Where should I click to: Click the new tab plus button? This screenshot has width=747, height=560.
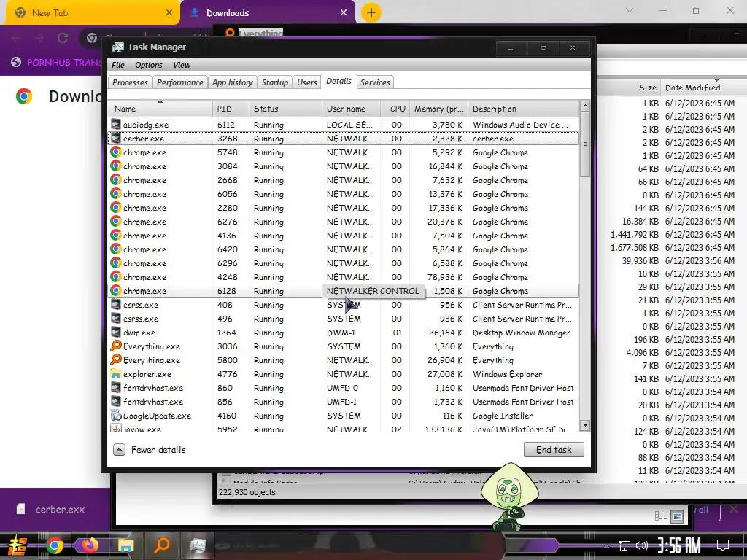371,12
